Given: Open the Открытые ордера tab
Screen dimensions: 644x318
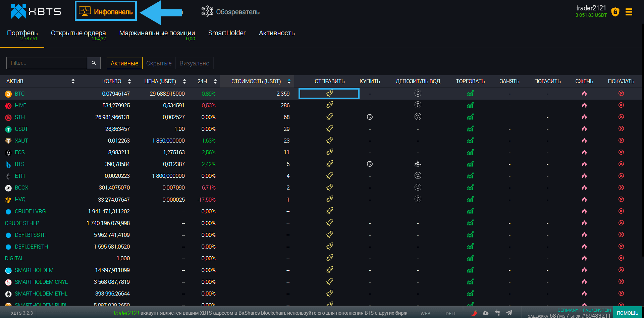Looking at the screenshot, I should [x=78, y=33].
